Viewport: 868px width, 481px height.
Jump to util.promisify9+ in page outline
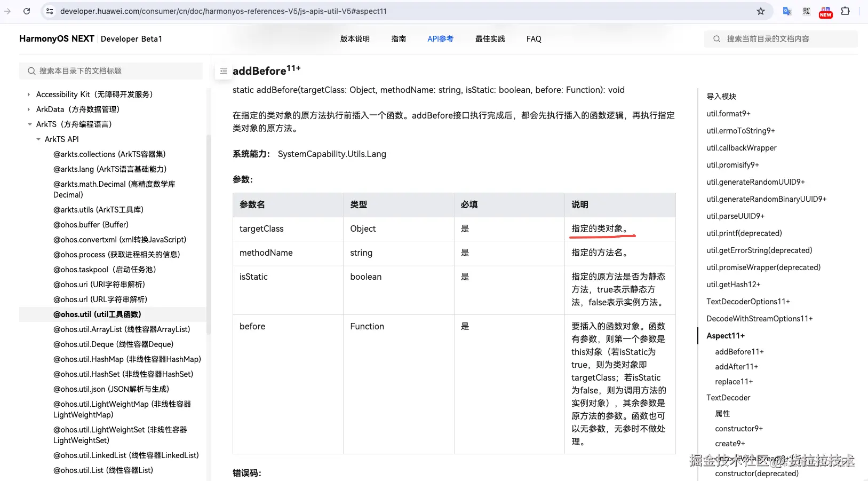[x=732, y=165]
